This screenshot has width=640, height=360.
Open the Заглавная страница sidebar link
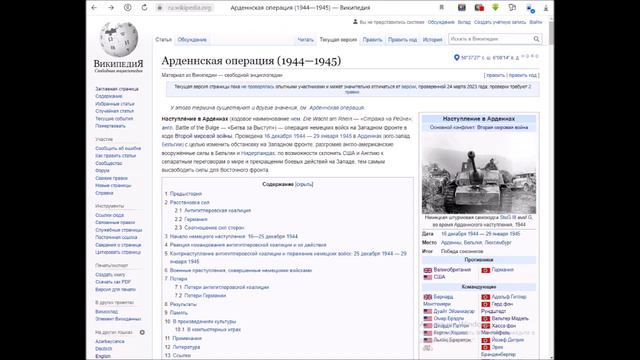pos(117,89)
